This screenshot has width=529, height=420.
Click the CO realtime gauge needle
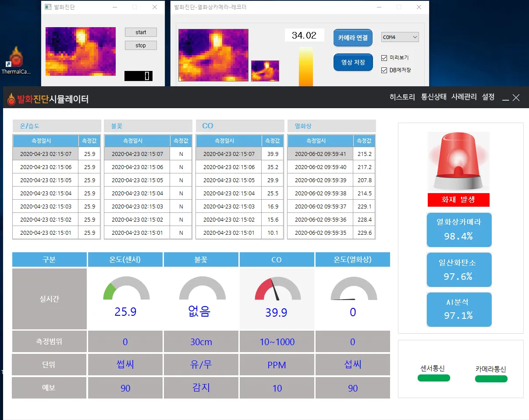tap(275, 289)
